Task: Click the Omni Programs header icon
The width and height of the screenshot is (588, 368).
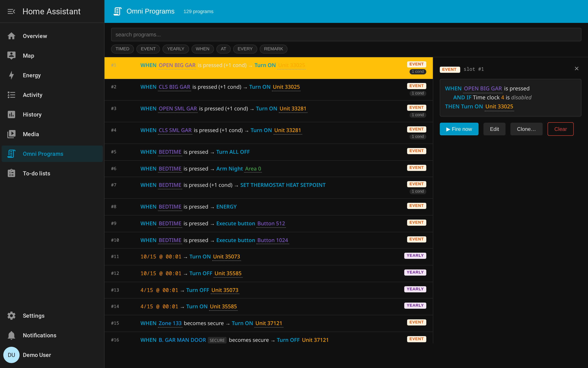Action: (118, 11)
